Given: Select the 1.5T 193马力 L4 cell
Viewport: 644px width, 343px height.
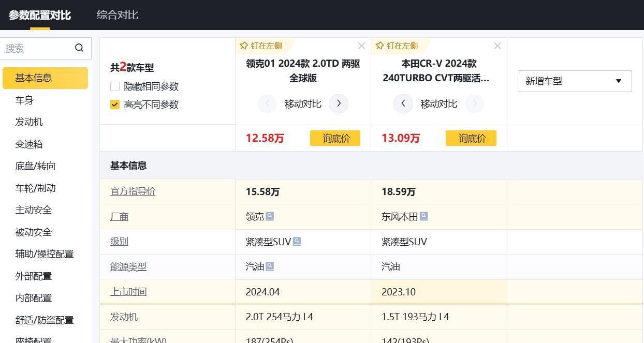Looking at the screenshot, I should [x=438, y=317].
